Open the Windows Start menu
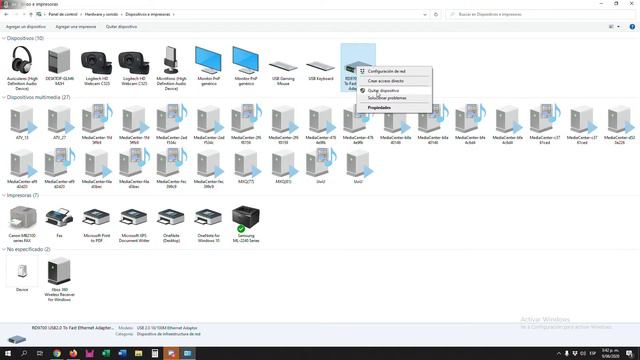Screen dimensions: 640x360 point(8,353)
